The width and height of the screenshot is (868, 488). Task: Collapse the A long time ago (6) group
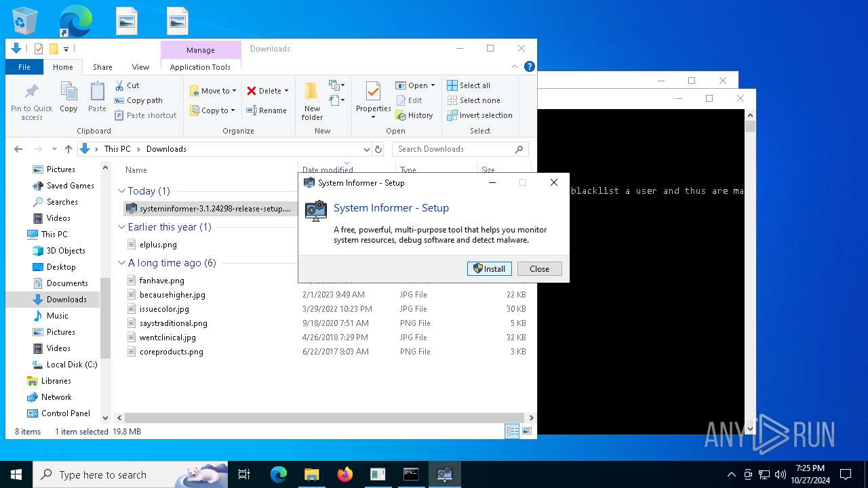point(122,263)
